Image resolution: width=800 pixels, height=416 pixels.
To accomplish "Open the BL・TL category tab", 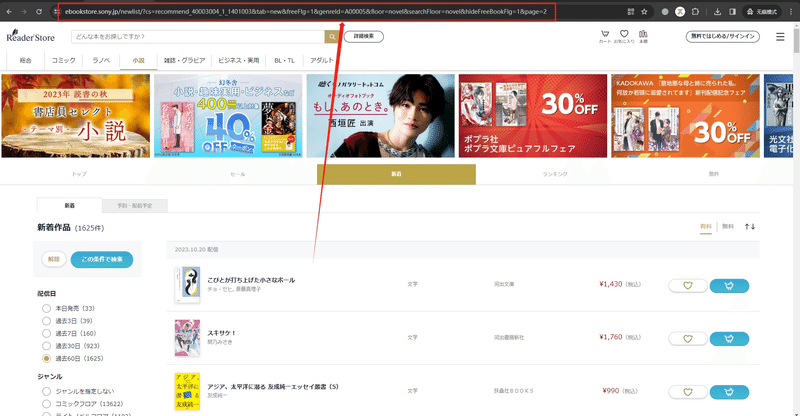I will pos(285,60).
